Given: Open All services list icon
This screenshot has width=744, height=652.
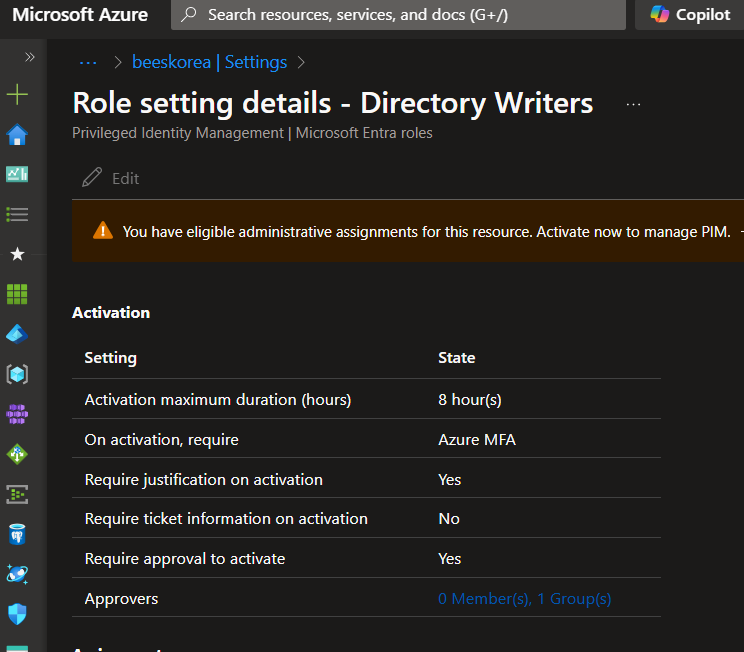Looking at the screenshot, I should 17,214.
